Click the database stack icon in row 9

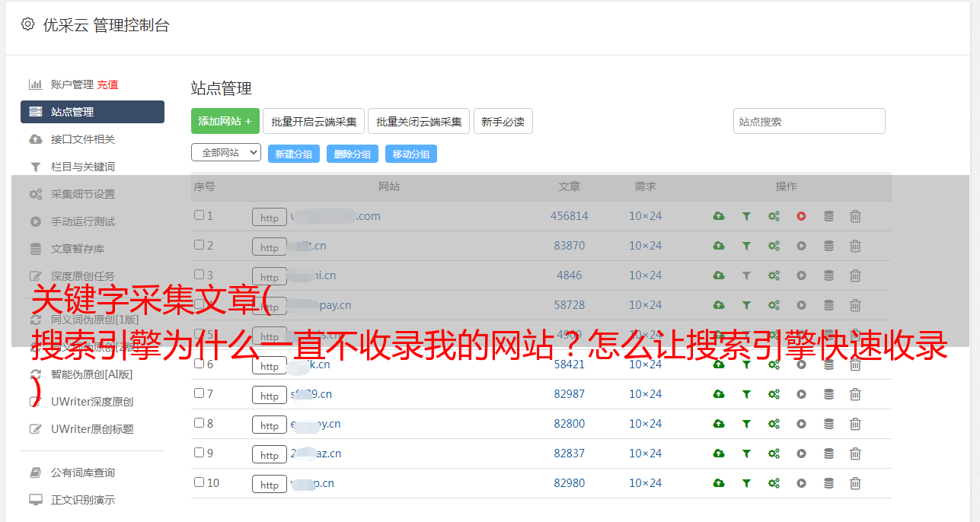(828, 454)
